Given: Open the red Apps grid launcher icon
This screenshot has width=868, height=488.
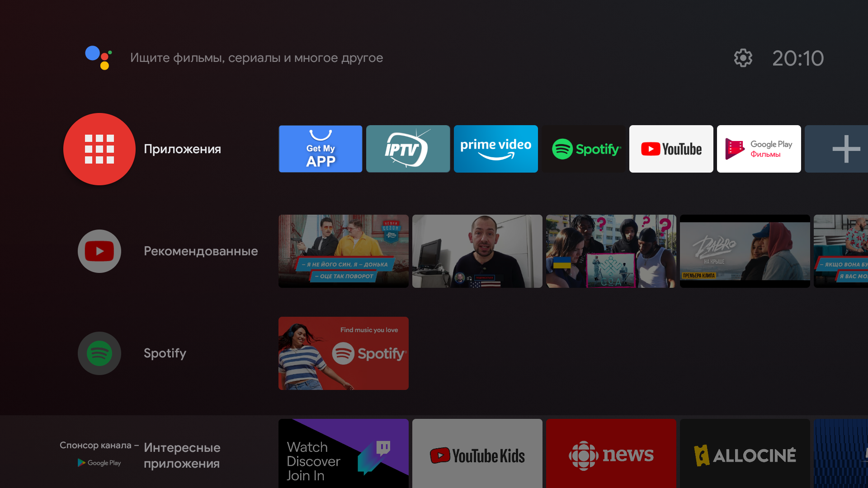Looking at the screenshot, I should pos(99,149).
